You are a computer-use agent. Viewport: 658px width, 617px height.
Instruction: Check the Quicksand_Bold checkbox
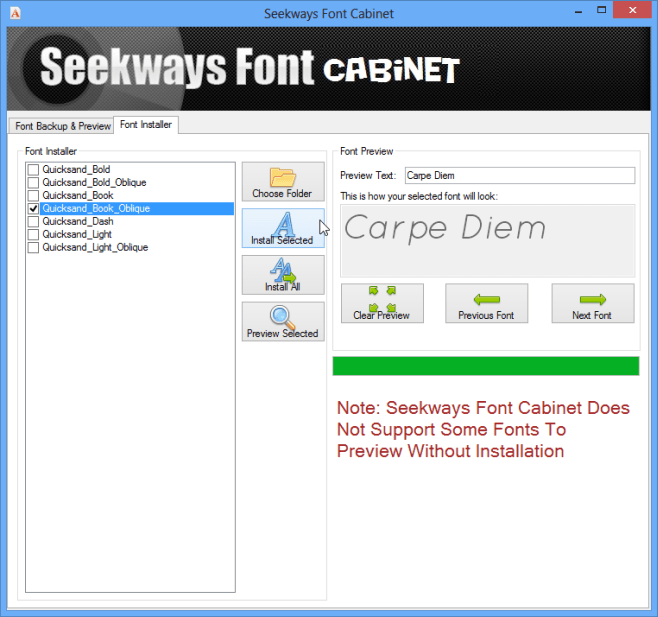click(x=33, y=170)
